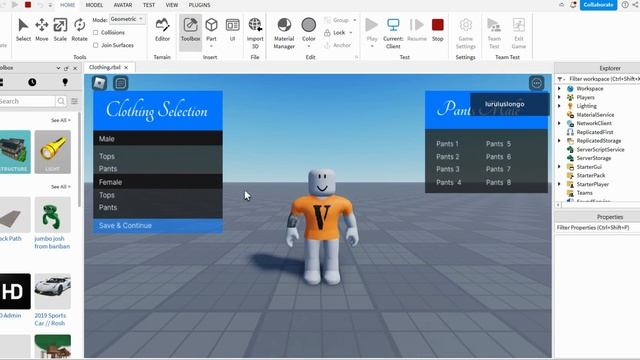Expand the StarterGui node
640x360 pixels.
coord(560,167)
